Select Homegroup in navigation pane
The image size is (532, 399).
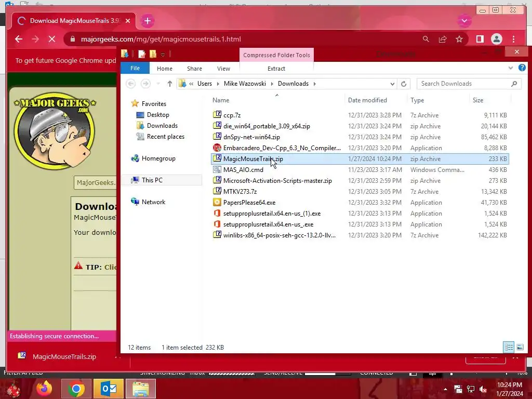(158, 158)
